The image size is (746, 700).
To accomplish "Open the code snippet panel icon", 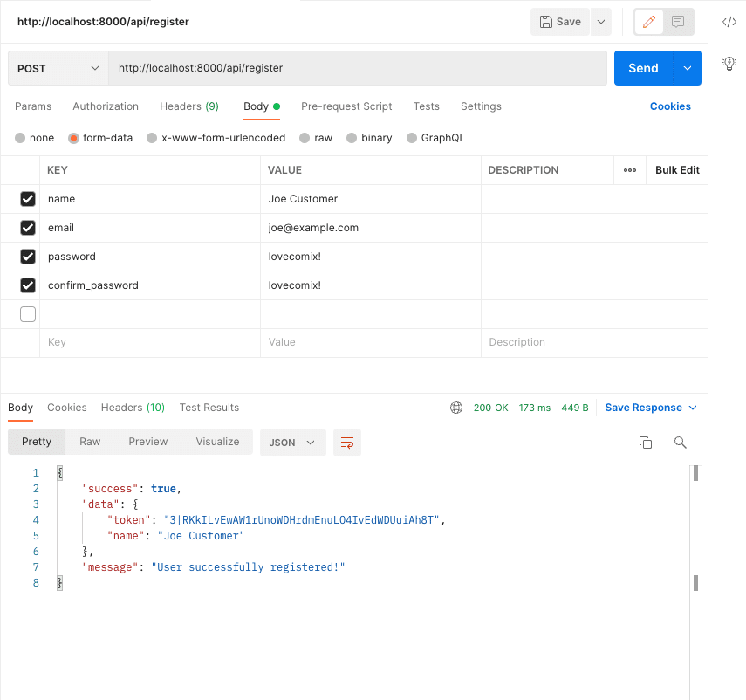I will [x=729, y=22].
